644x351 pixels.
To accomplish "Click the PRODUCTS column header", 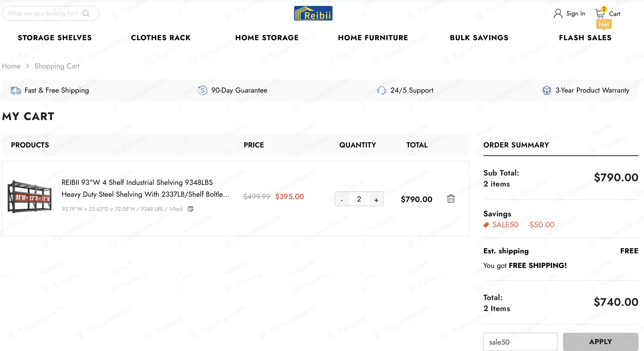I will click(x=30, y=145).
